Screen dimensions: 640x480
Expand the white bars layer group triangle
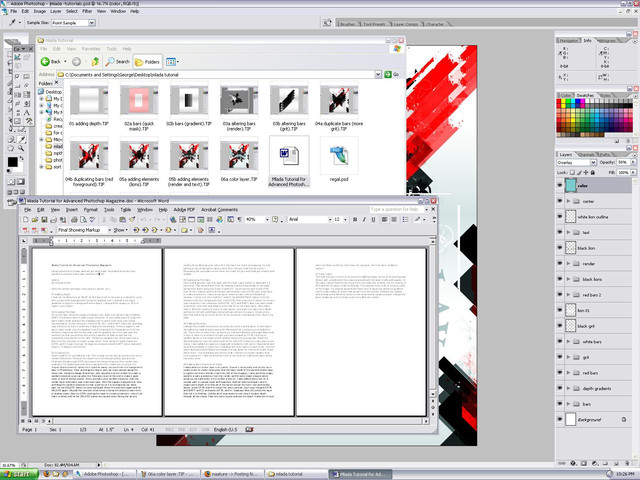tap(568, 342)
